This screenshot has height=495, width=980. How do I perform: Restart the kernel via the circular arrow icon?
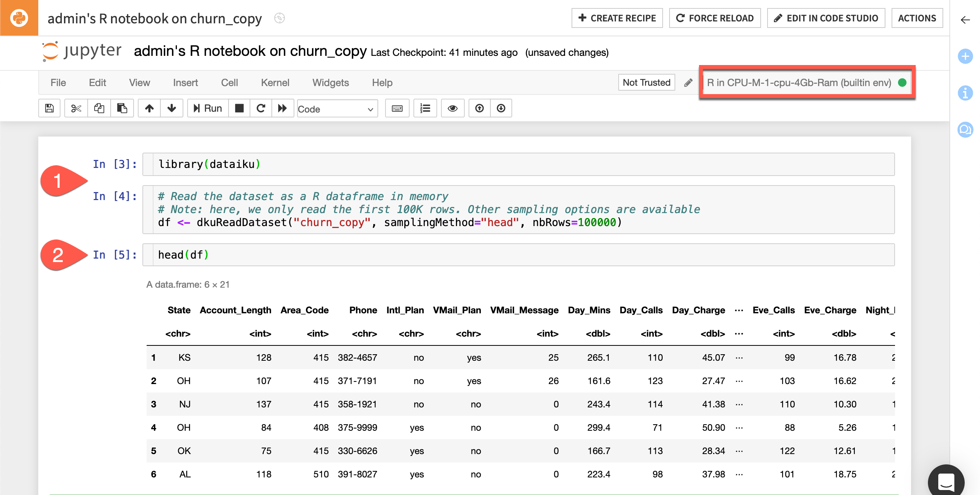(x=261, y=108)
